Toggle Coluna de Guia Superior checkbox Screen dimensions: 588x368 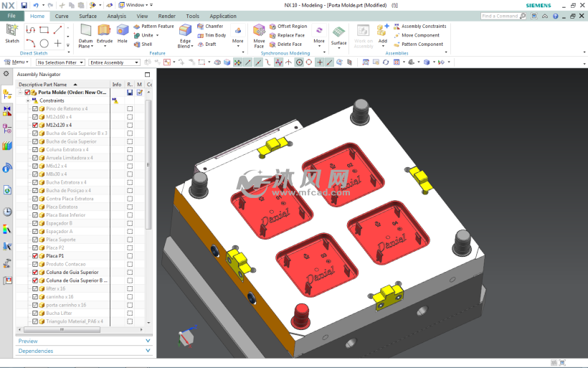pyautogui.click(x=35, y=273)
